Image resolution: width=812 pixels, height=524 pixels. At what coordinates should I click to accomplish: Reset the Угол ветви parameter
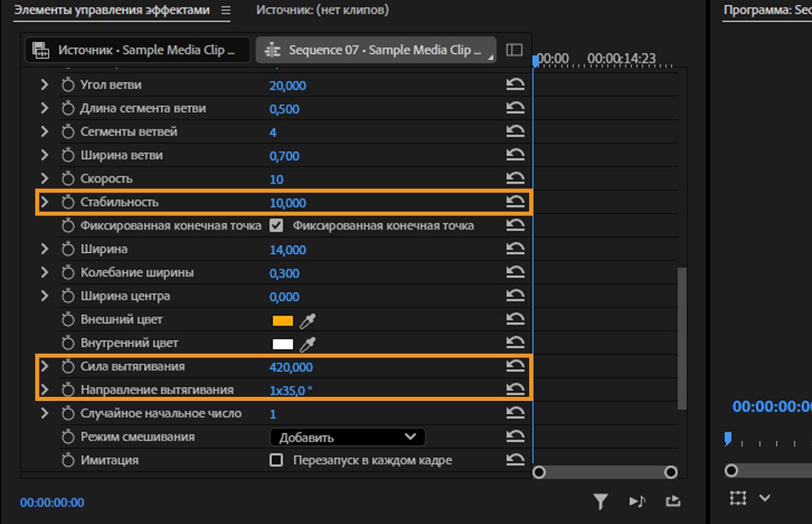[516, 85]
